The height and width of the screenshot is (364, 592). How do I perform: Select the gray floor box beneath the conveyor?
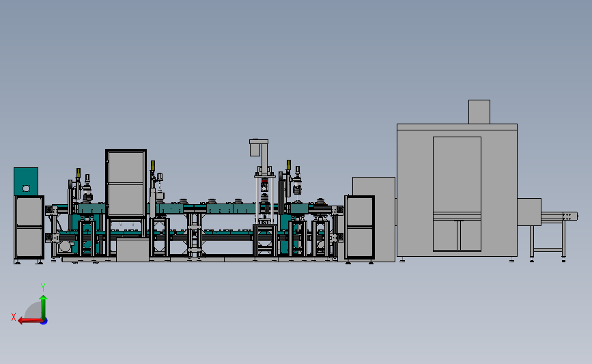tap(132, 251)
